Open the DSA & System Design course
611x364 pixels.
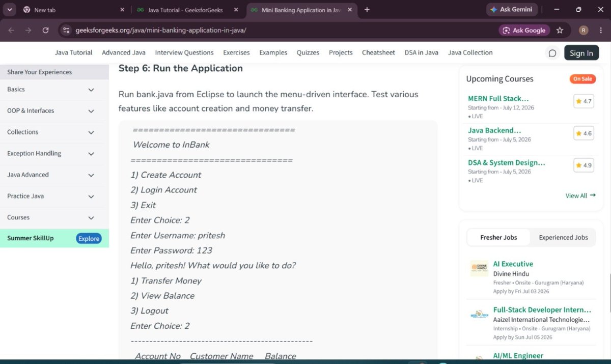[x=507, y=162]
